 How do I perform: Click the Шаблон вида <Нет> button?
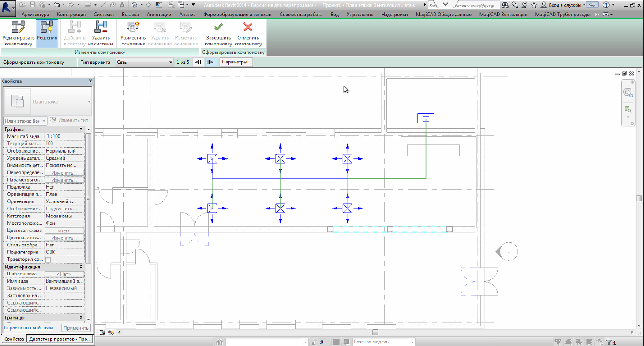[64, 274]
